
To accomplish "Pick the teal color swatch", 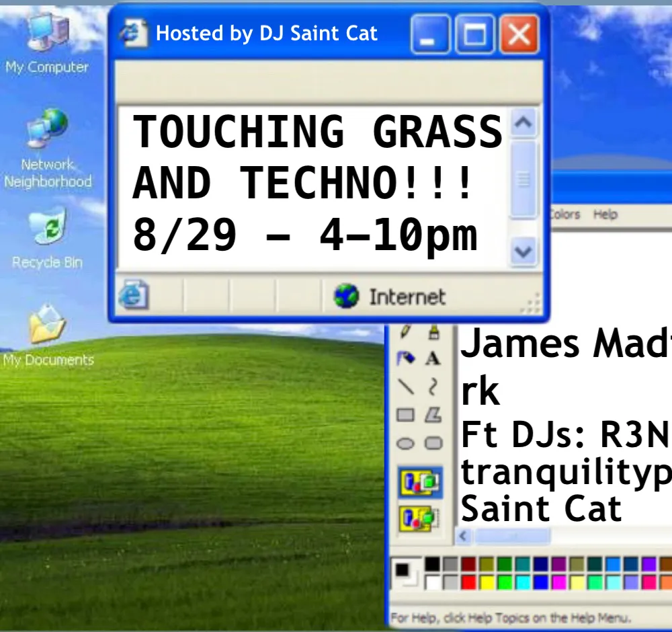I will 522,564.
